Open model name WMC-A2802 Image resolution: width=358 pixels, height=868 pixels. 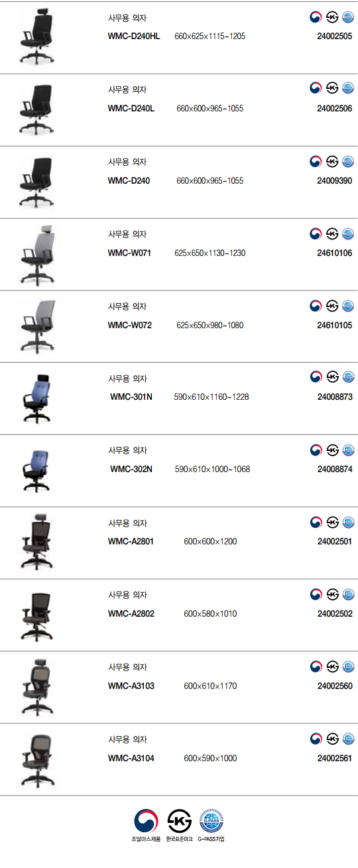point(131,614)
